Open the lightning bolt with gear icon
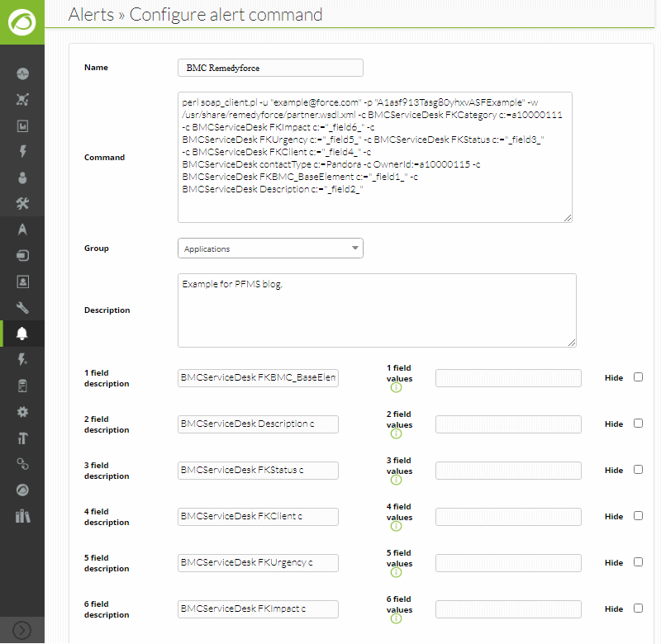661x644 pixels. pos(22,360)
